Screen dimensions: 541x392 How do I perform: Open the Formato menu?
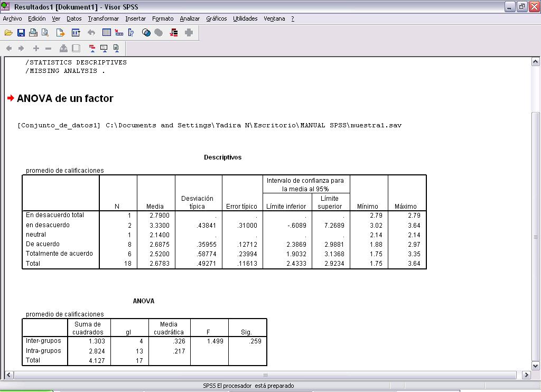[163, 18]
